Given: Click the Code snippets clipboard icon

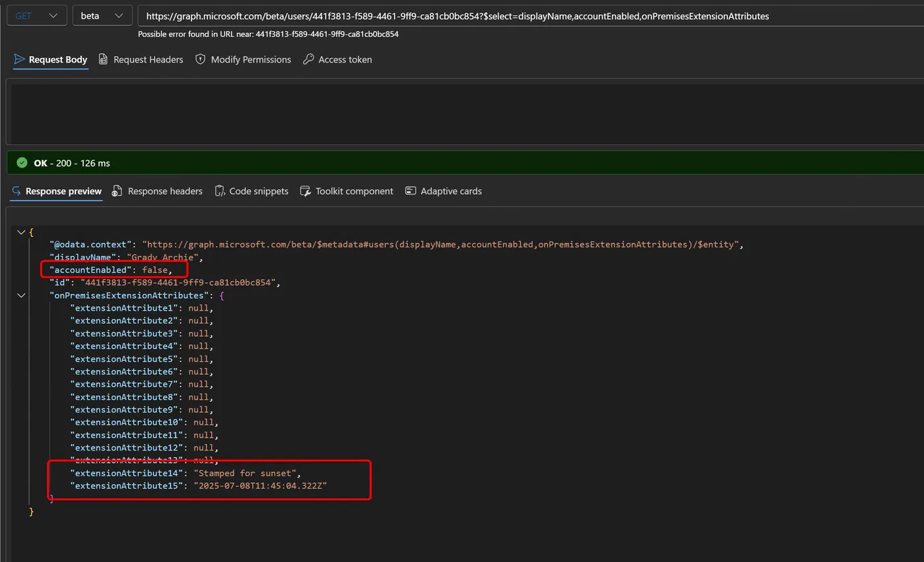Looking at the screenshot, I should pyautogui.click(x=220, y=191).
